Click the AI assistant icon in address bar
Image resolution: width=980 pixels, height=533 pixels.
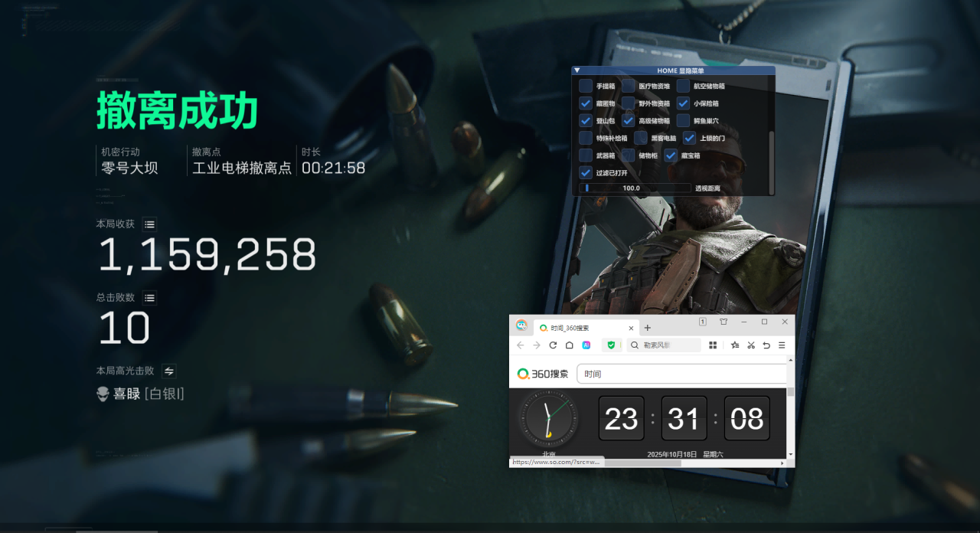point(587,345)
